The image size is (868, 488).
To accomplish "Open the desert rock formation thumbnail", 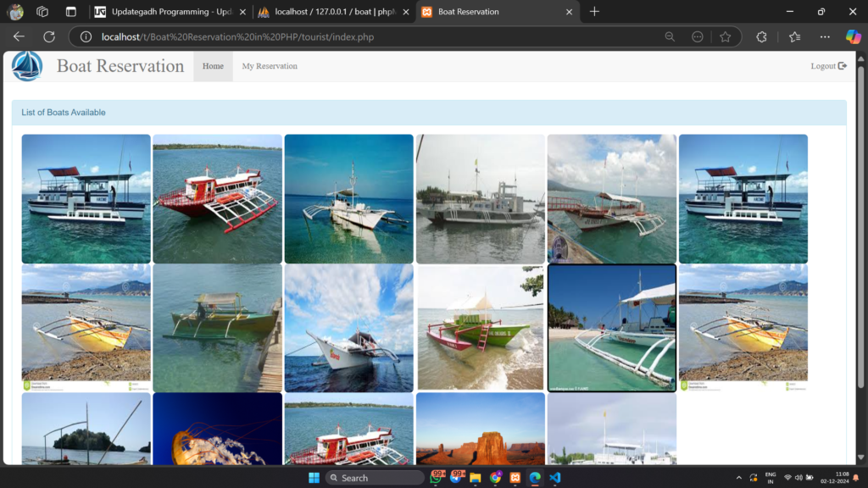I will click(x=481, y=429).
